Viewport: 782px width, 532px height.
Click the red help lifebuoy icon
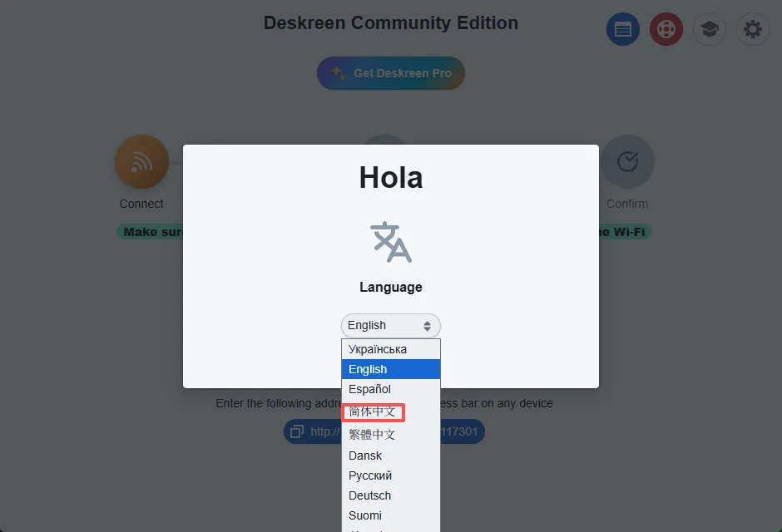point(666,29)
